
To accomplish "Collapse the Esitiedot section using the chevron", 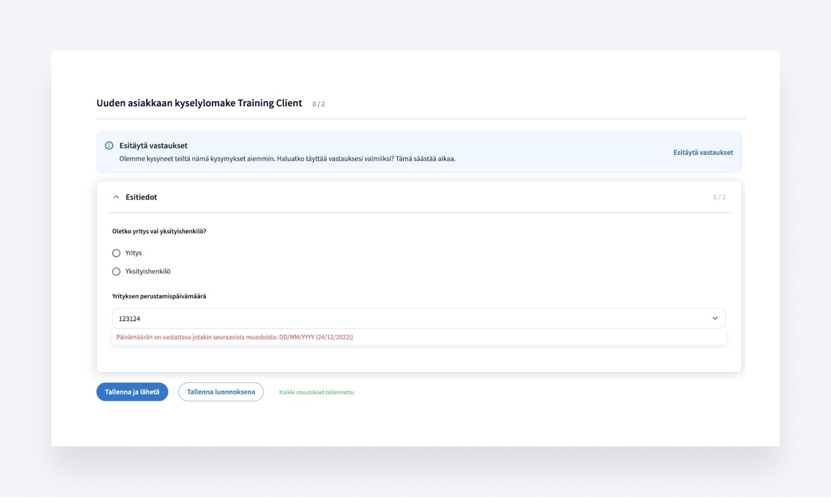I will 116,197.
